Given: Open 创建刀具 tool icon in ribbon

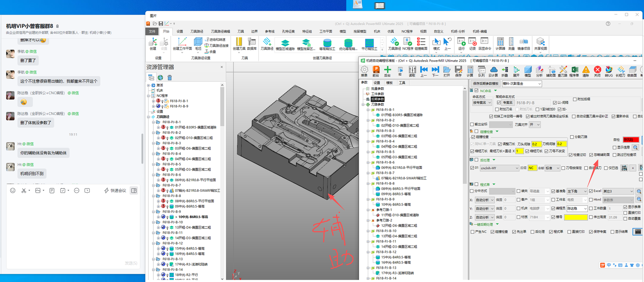Looking at the screenshot, I should pos(239,41).
